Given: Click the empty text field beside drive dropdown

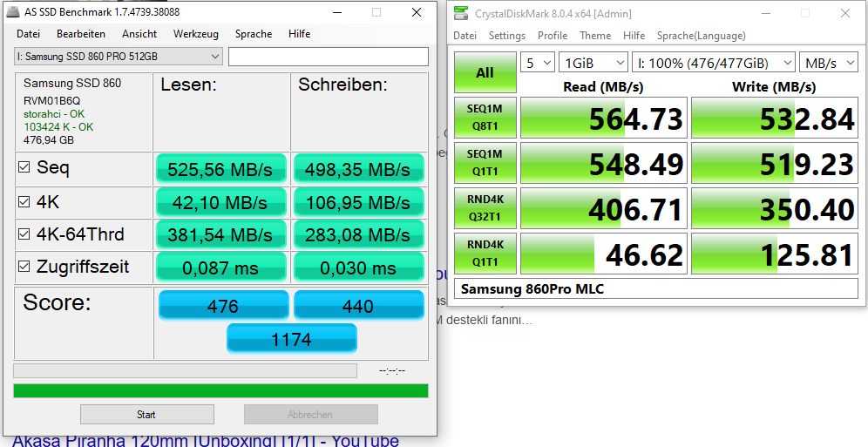Looking at the screenshot, I should coord(329,57).
